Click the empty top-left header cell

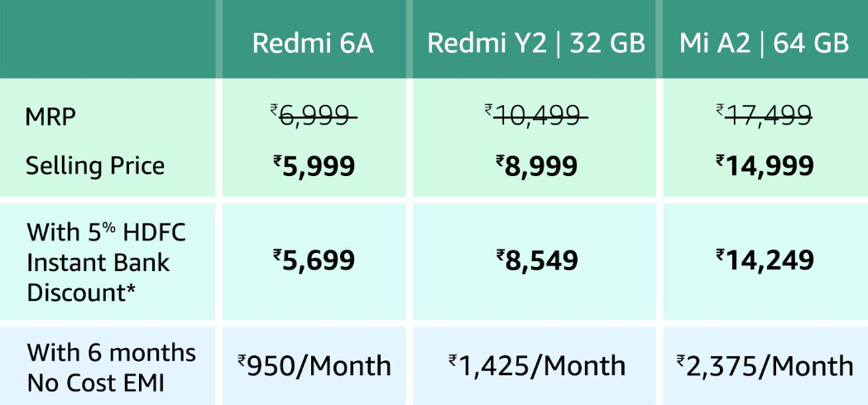[x=108, y=39]
